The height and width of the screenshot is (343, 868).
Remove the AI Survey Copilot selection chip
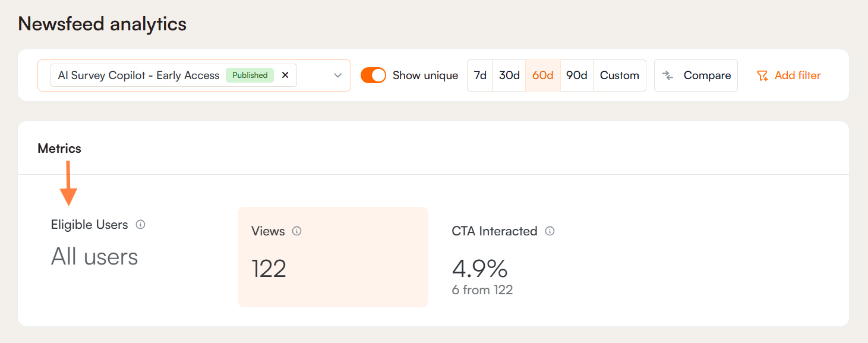285,75
